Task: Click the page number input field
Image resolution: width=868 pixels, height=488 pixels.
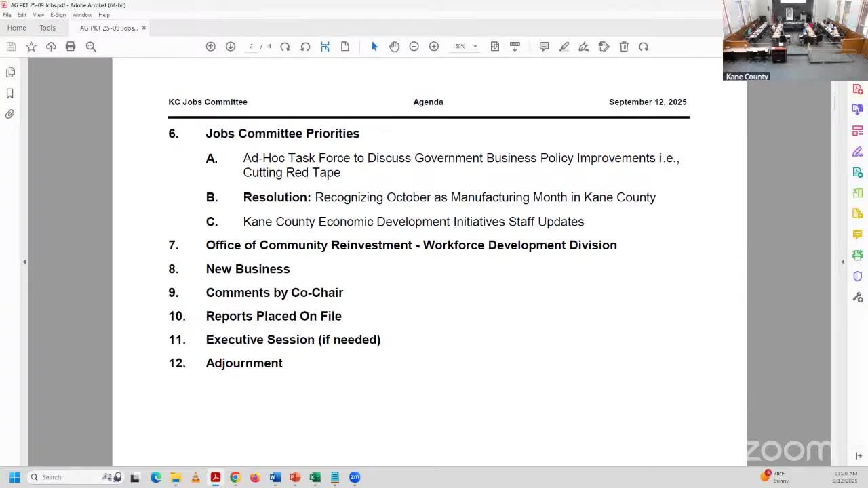Action: coord(251,46)
